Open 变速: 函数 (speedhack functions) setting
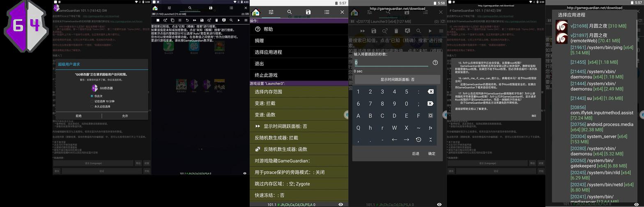The width and height of the screenshot is (644, 207). 299,115
